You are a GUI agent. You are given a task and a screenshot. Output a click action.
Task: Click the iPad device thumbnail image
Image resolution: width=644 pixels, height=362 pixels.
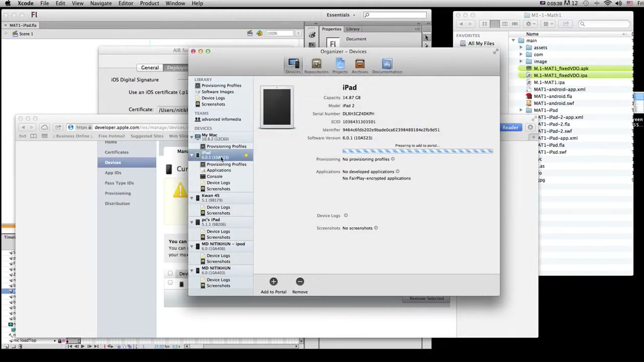[277, 107]
